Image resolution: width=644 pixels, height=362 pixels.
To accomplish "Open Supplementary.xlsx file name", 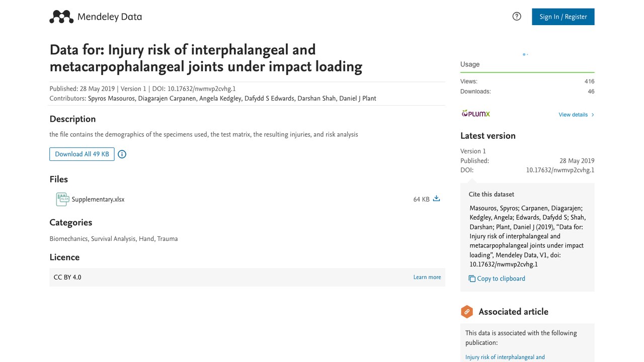I will point(98,199).
